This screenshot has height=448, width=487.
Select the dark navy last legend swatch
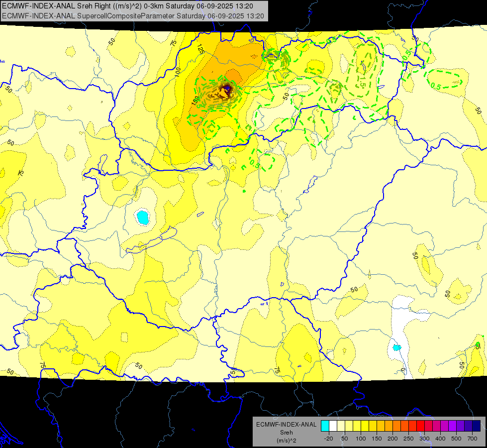click(477, 426)
